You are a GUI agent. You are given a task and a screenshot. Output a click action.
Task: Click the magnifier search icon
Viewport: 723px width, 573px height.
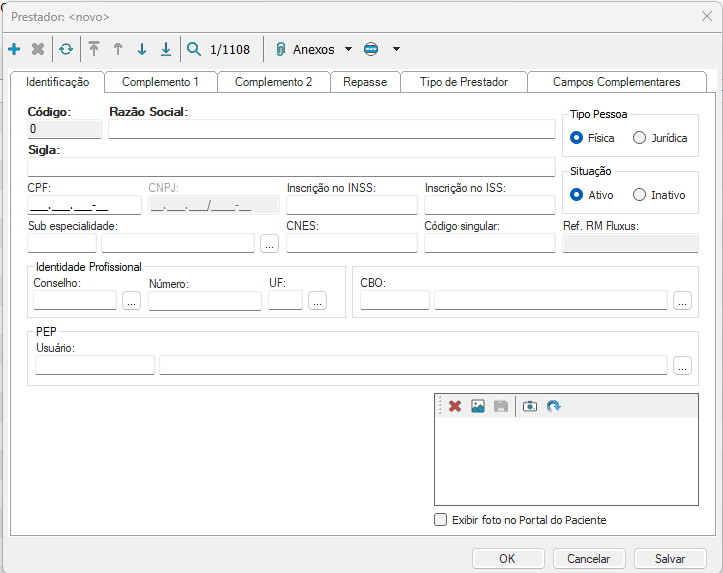click(194, 49)
